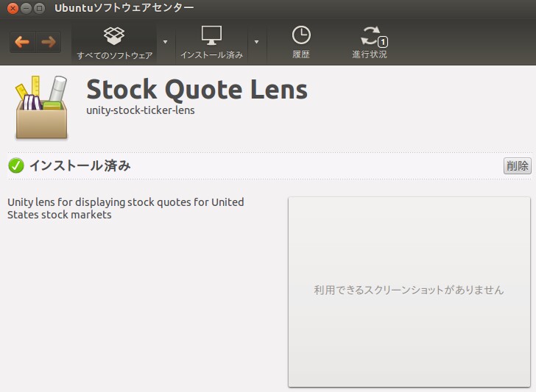Show the 進行状況 progress view
The image size is (536, 392).
(370, 43)
